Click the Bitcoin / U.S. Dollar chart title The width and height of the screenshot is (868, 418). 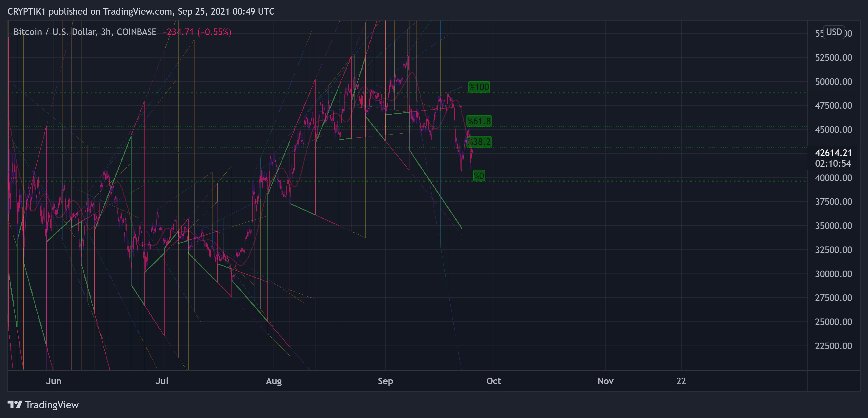point(85,32)
